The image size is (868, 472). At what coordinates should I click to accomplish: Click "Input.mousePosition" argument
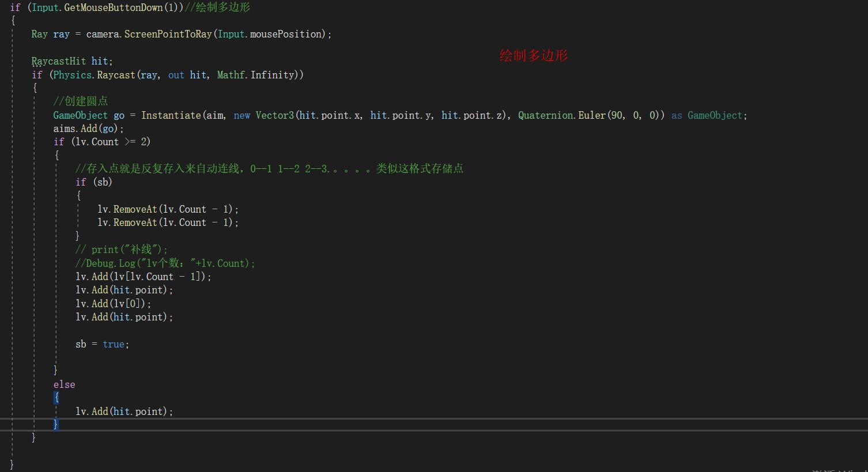[x=269, y=34]
